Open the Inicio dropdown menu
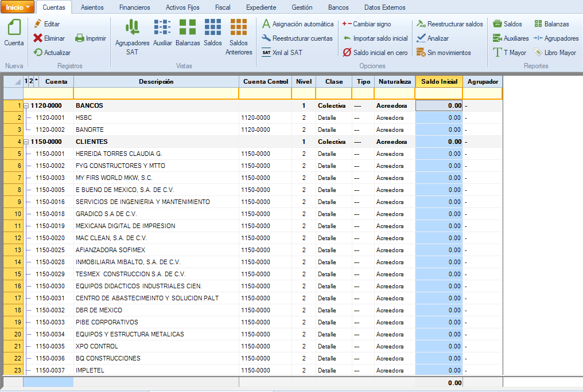 point(18,7)
